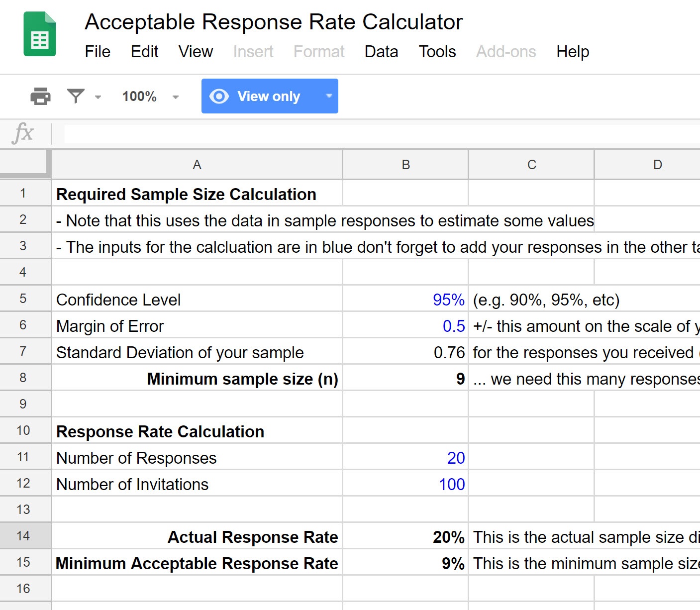The height and width of the screenshot is (610, 700).
Task: Click the document title Acceptable Response Rate Calculator
Action: click(274, 22)
